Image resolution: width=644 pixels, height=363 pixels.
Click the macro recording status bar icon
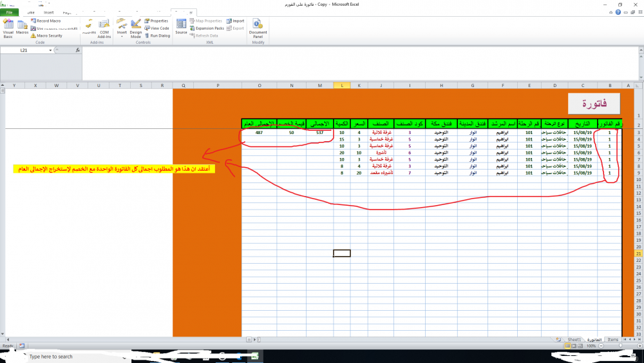pos(22,346)
